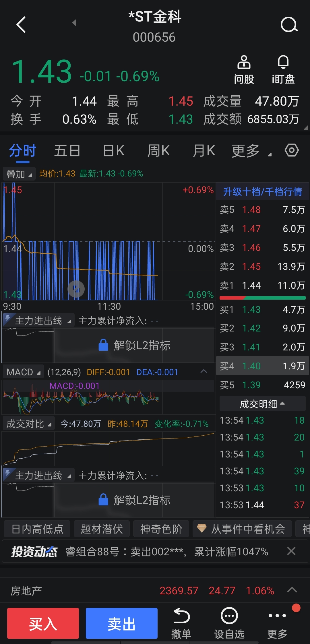Select the 买3 1.41 order row
Screen dimensions: 310x644
point(262,347)
